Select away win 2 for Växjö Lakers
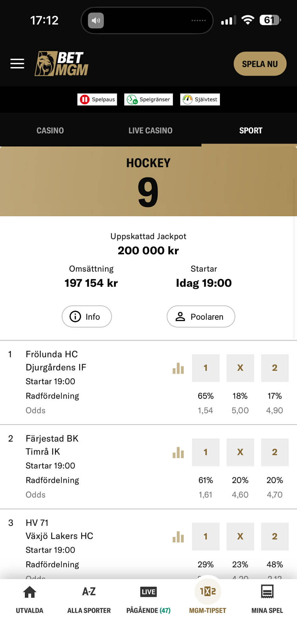Viewport: 297px width, 644px height. point(275,537)
